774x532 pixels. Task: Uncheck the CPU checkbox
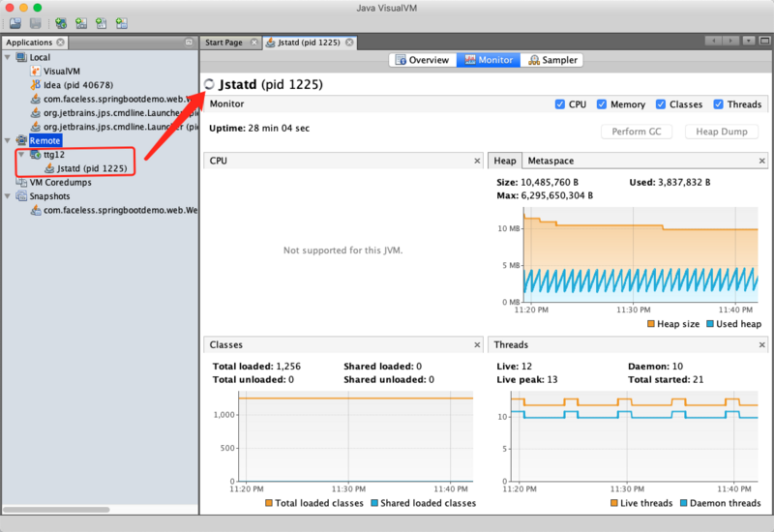(560, 104)
